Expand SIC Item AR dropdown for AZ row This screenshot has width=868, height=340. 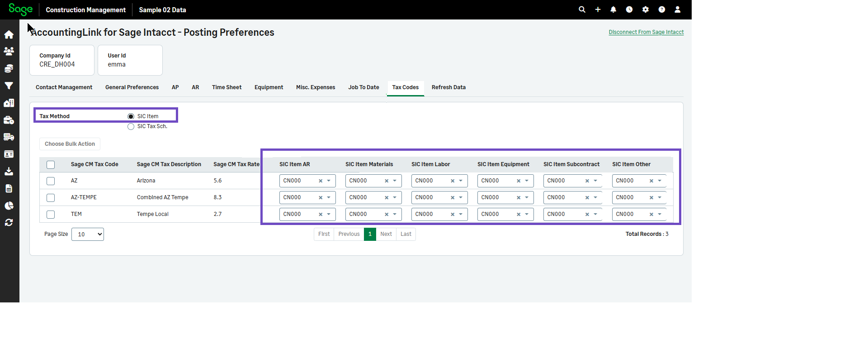pyautogui.click(x=329, y=181)
